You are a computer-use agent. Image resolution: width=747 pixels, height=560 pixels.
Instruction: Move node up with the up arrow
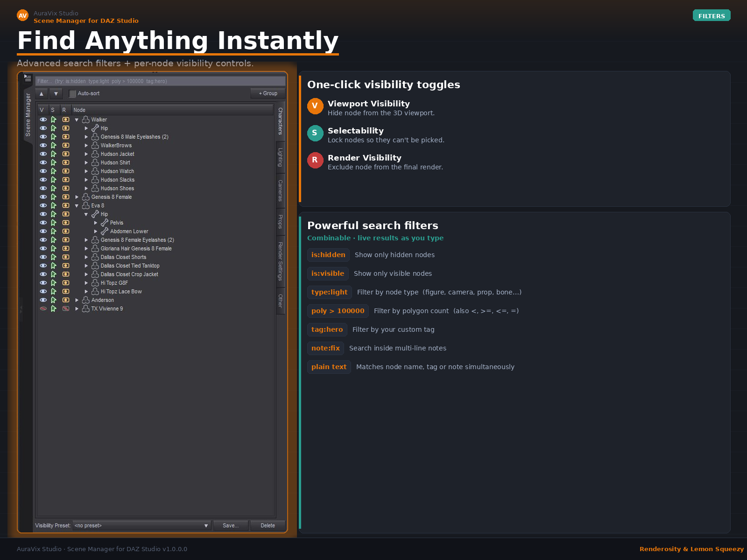click(x=42, y=94)
